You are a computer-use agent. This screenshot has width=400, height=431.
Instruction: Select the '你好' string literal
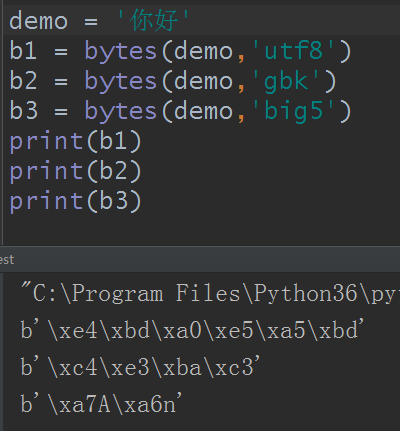pos(154,21)
